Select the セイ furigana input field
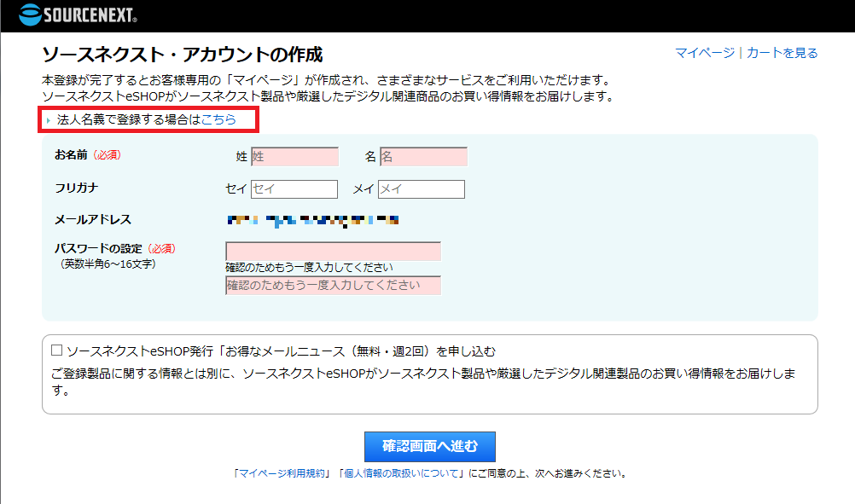The width and height of the screenshot is (855, 504). click(294, 189)
